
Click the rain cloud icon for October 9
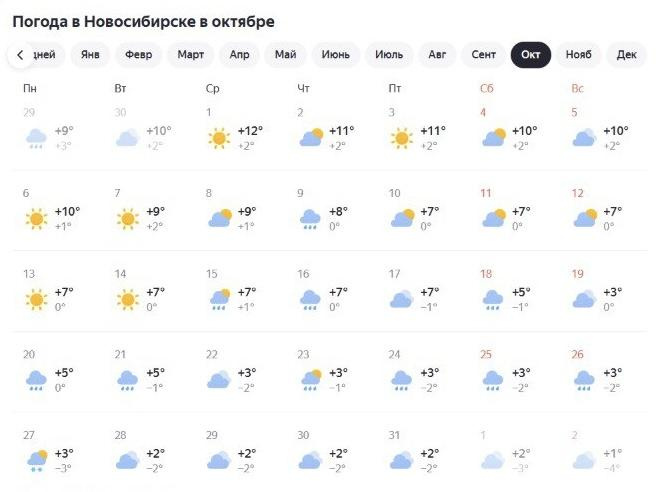[310, 218]
